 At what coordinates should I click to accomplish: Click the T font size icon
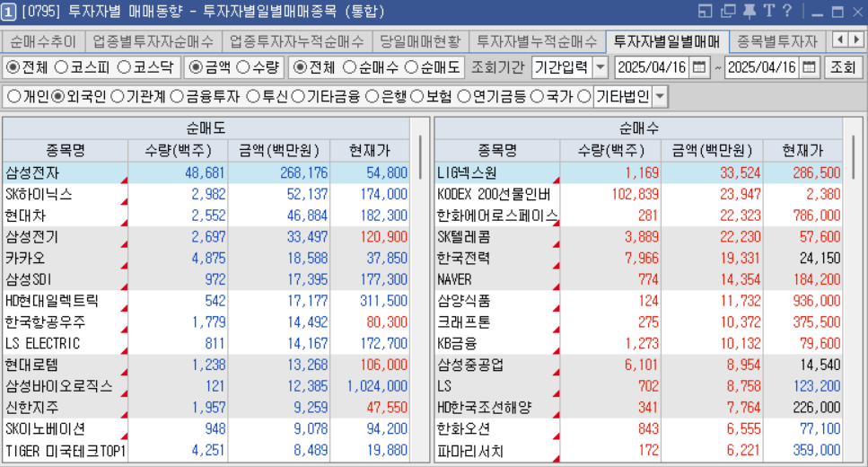[x=768, y=11]
